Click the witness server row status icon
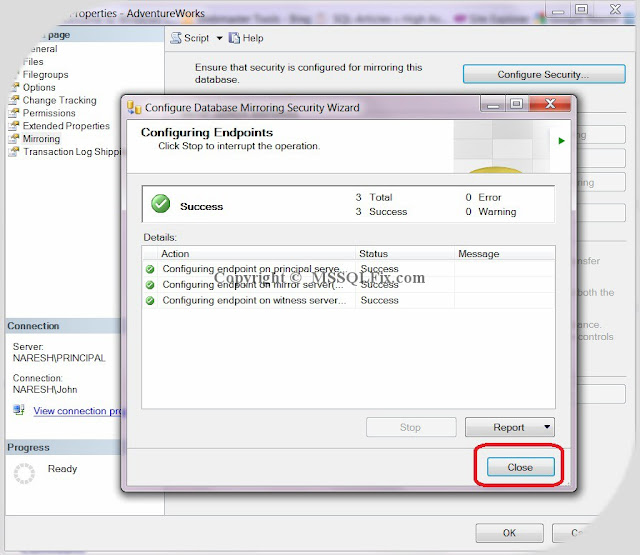This screenshot has height=555, width=640. pos(150,300)
